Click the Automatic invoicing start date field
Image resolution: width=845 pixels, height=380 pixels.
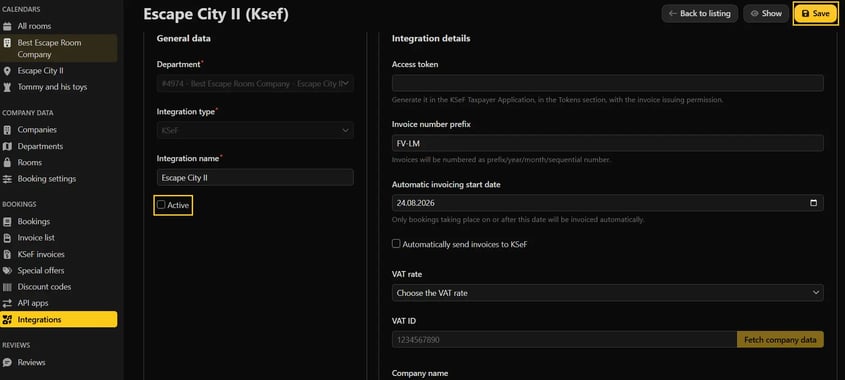(607, 203)
